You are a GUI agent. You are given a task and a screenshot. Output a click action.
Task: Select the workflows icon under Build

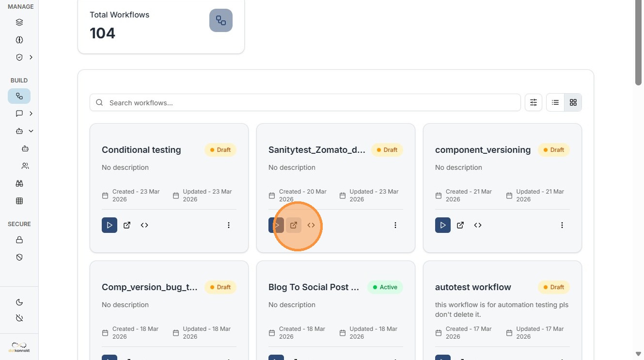coord(19,96)
